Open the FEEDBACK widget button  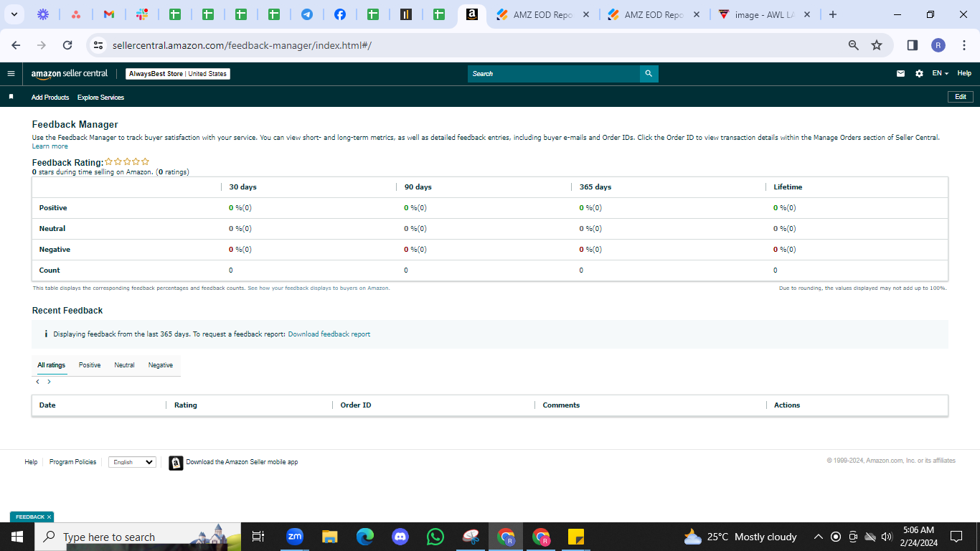30,517
